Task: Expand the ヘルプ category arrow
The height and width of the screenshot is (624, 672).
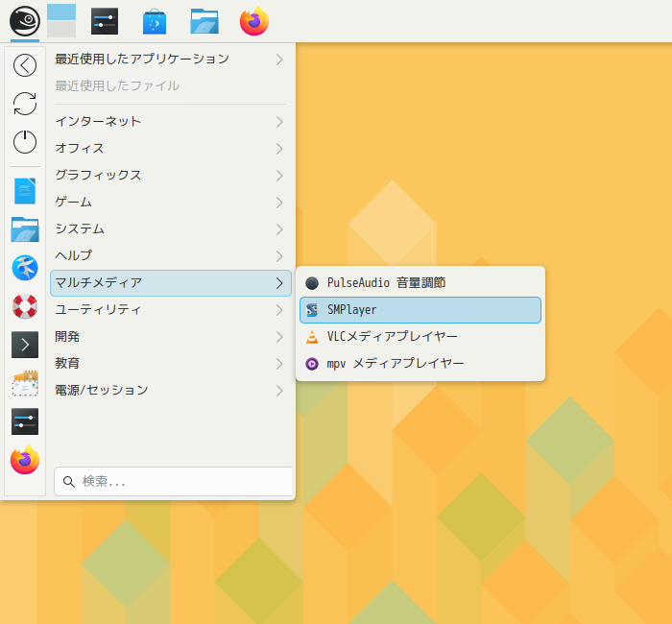Action: coord(279,256)
